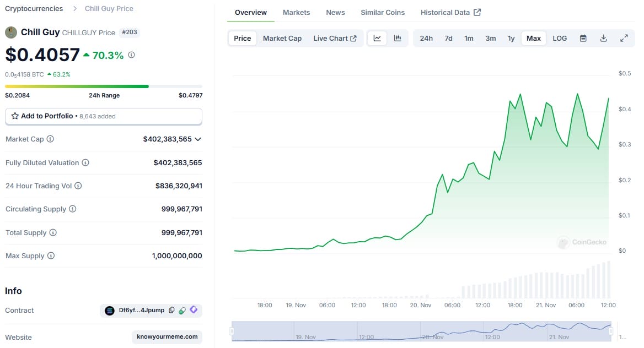This screenshot has height=348, width=644.
Task: Select 1m time range
Action: pos(469,38)
